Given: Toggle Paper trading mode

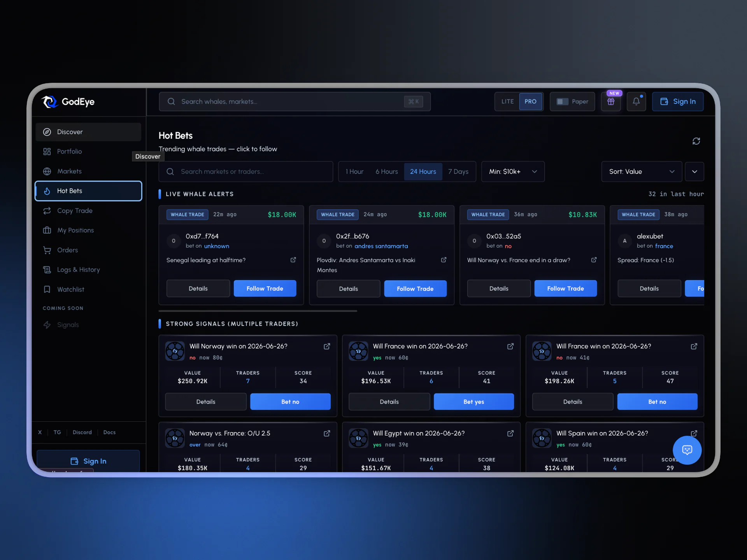Looking at the screenshot, I should (x=572, y=101).
